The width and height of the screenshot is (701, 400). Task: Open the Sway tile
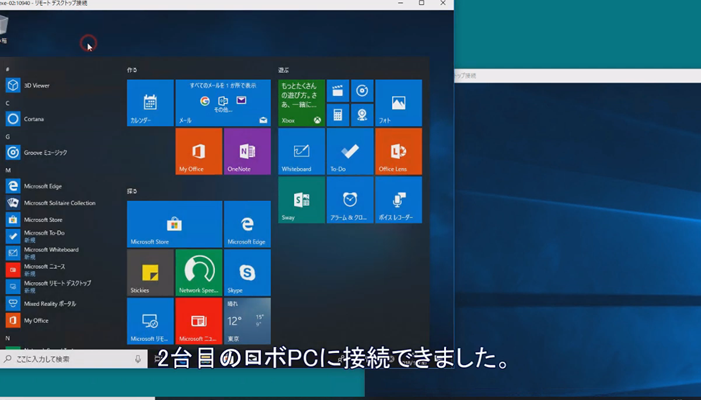(301, 200)
